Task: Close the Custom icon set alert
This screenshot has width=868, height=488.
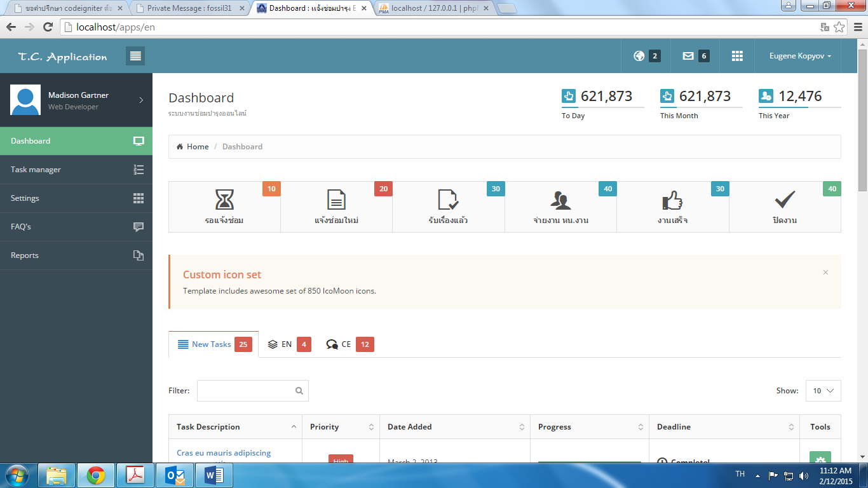Action: click(825, 273)
